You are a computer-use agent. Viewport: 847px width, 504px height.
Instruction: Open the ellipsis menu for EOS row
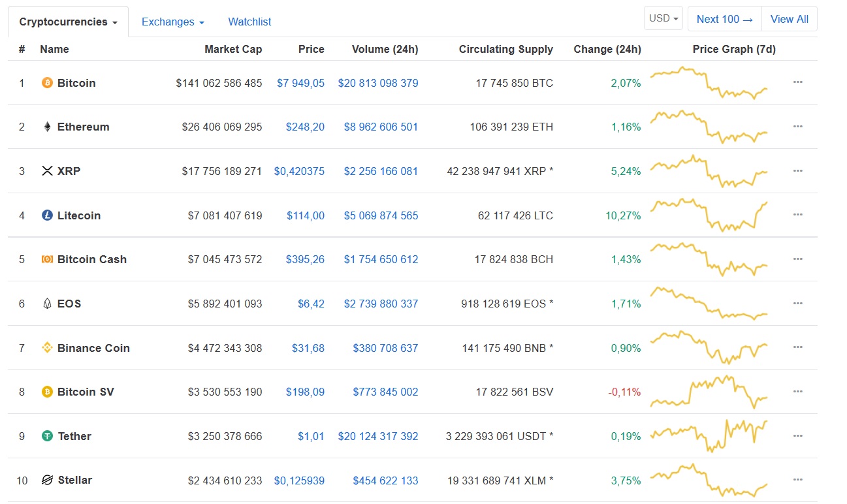tap(797, 303)
